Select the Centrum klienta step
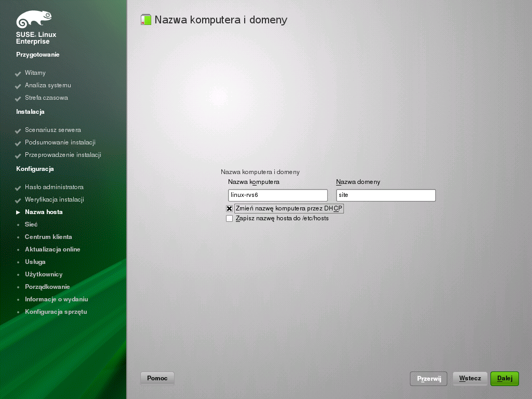This screenshot has width=532, height=399. [48, 237]
